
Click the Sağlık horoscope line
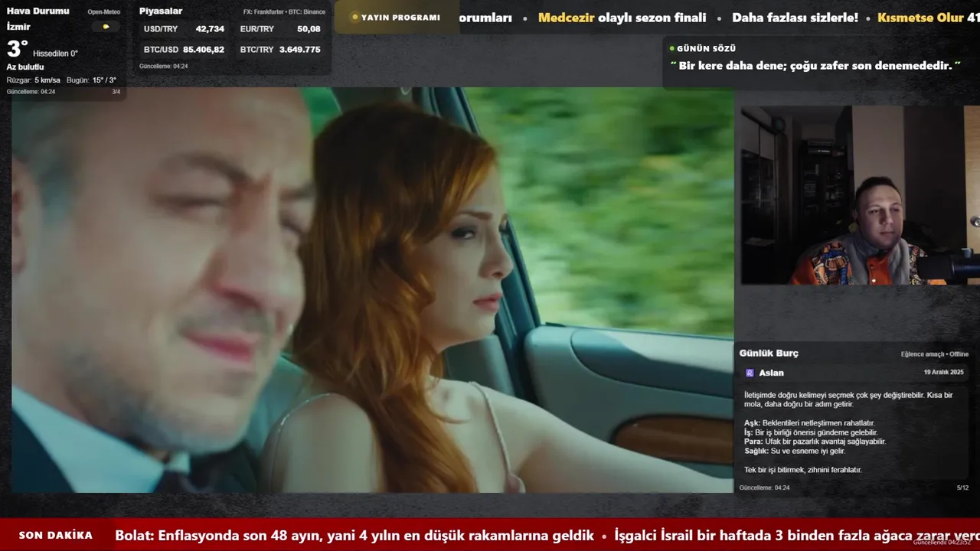[x=796, y=451]
